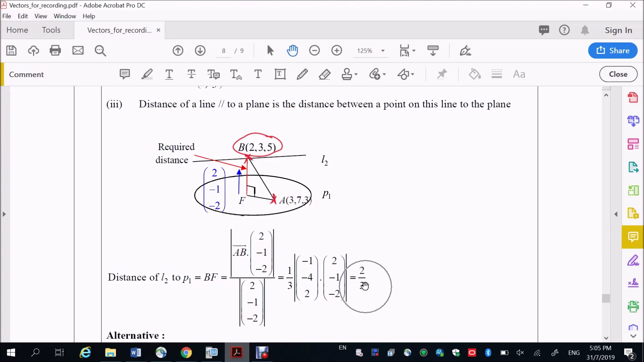
Task: Click the Save file icon
Action: (11, 51)
